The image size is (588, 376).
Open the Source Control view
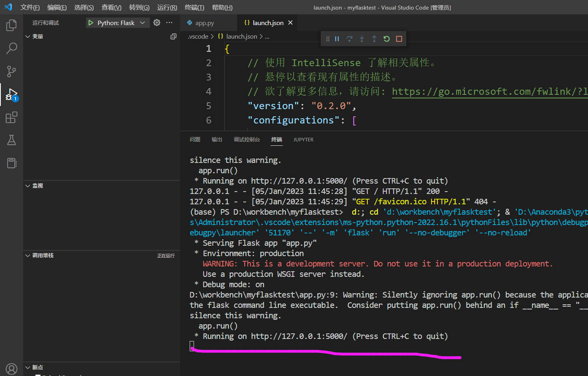pos(12,71)
